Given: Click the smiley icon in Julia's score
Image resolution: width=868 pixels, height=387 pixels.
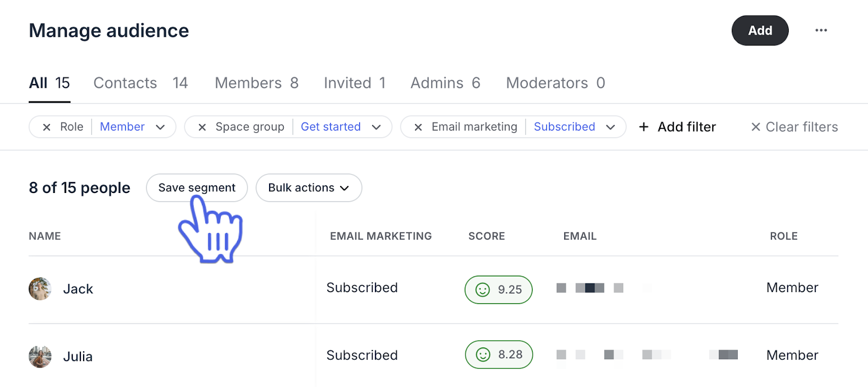Looking at the screenshot, I should [482, 354].
